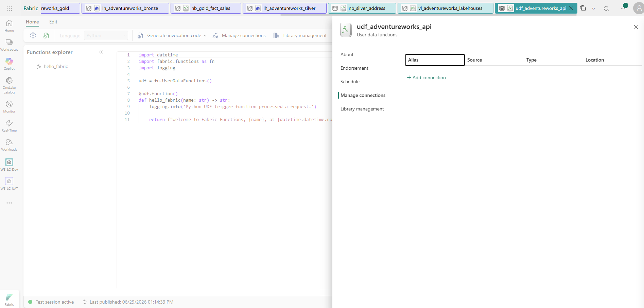Open Workspaces in the sidebar
Screen dimensions: 644x308
pos(9,45)
